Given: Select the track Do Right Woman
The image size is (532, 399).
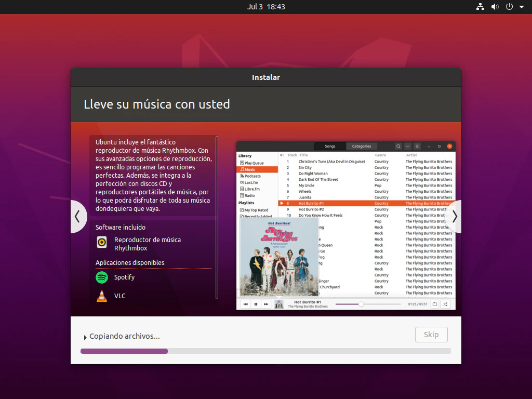Looking at the screenshot, I should [366, 174].
